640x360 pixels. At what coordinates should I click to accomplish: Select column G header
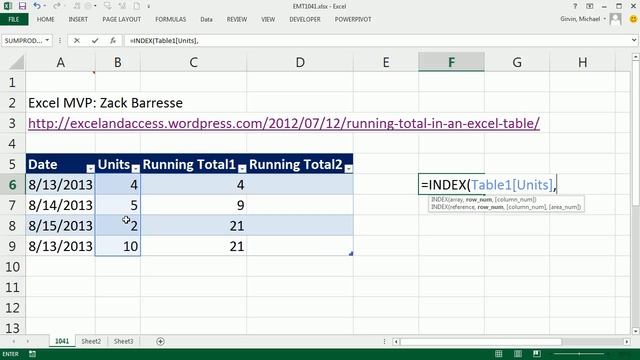point(517,62)
